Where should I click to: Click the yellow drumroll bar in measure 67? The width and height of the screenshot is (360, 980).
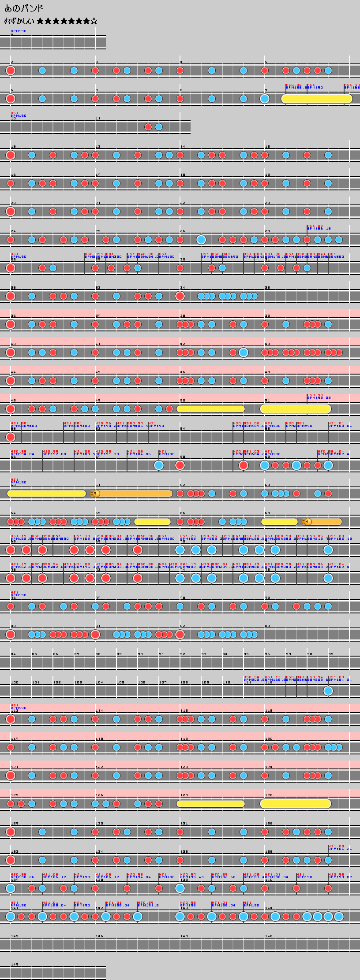279,522
